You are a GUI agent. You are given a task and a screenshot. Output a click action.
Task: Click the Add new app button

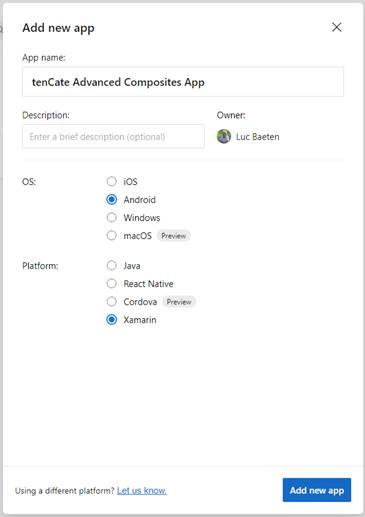click(x=317, y=490)
